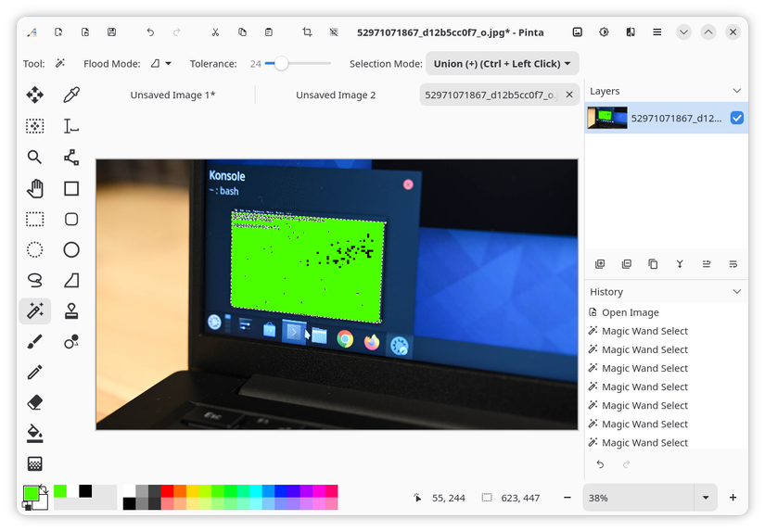
Task: Select the Ellipse Select tool
Action: tap(34, 249)
